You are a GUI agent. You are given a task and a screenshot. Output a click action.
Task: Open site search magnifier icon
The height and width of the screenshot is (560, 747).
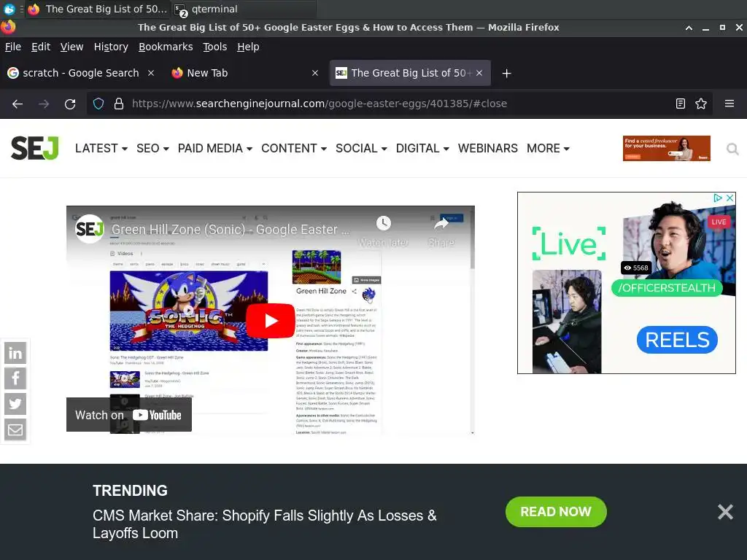tap(732, 149)
